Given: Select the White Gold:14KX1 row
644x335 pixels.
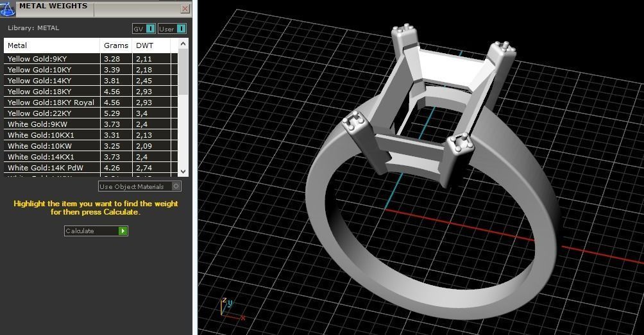Looking at the screenshot, I should click(91, 157).
